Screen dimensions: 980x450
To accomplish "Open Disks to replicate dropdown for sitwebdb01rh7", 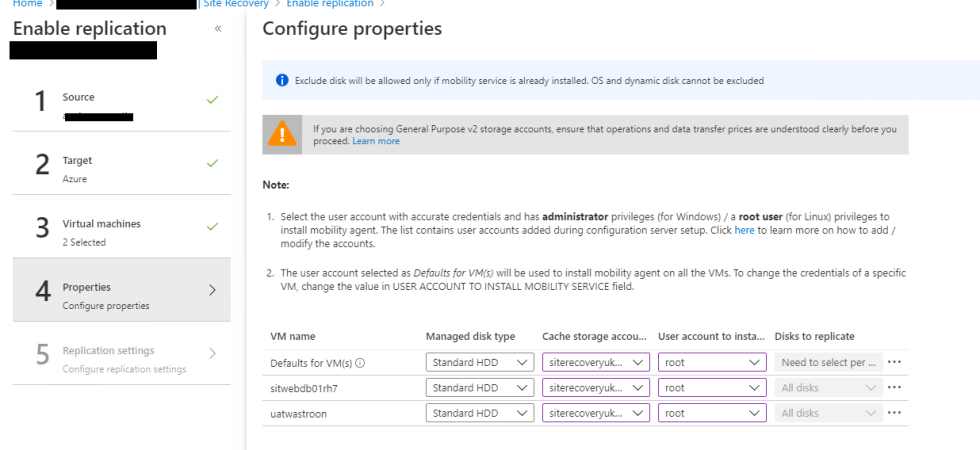I will [829, 388].
